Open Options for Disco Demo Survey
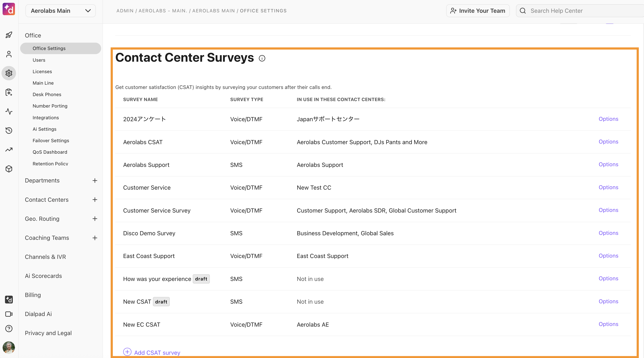644x358 pixels. (x=608, y=233)
